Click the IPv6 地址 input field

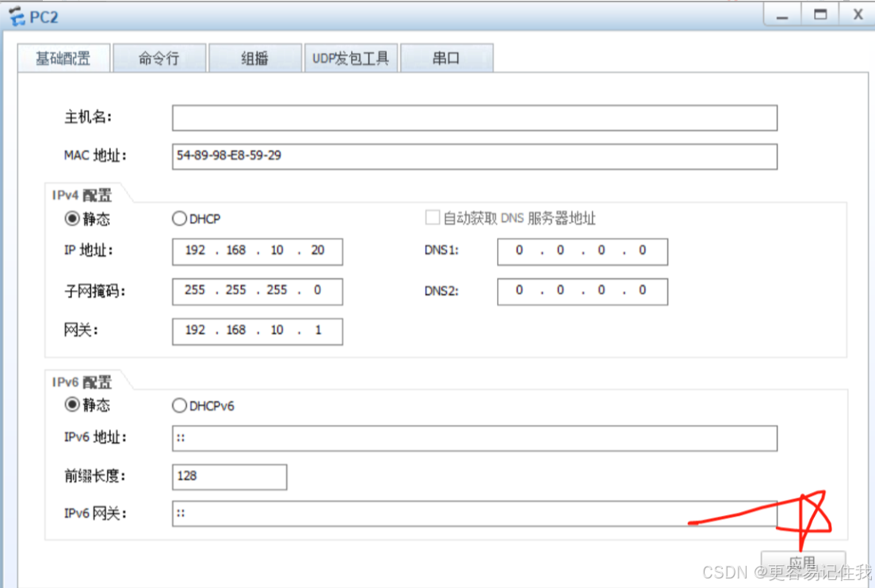pos(474,438)
